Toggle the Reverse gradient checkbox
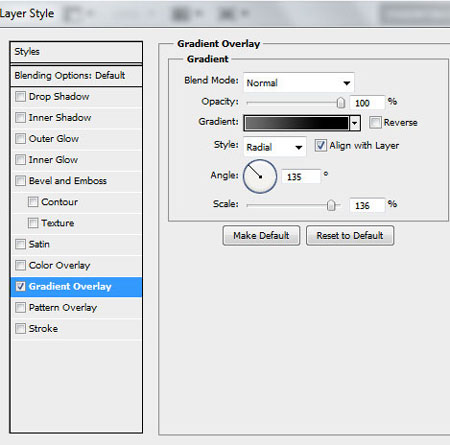Viewport: 450px width, 445px height. tap(375, 123)
